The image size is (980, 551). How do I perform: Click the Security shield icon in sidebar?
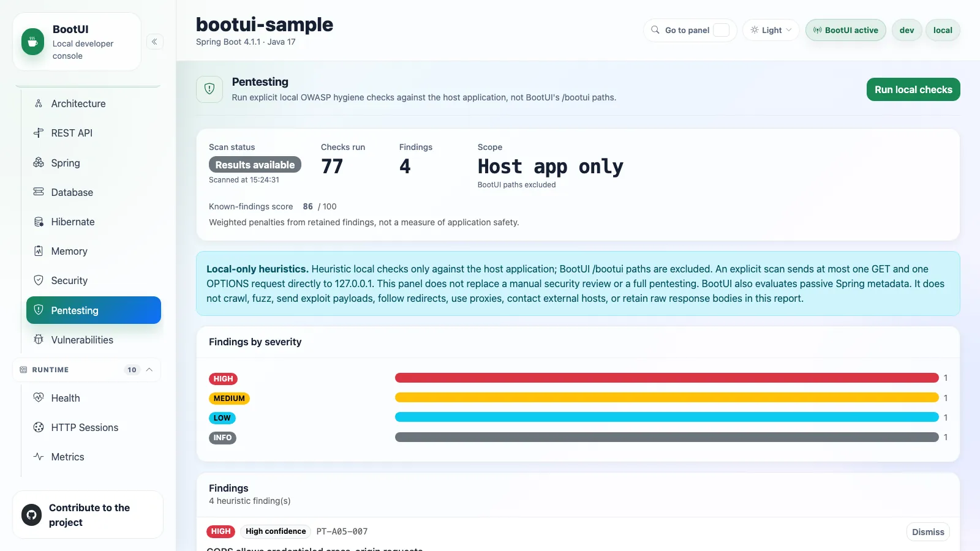coord(39,280)
